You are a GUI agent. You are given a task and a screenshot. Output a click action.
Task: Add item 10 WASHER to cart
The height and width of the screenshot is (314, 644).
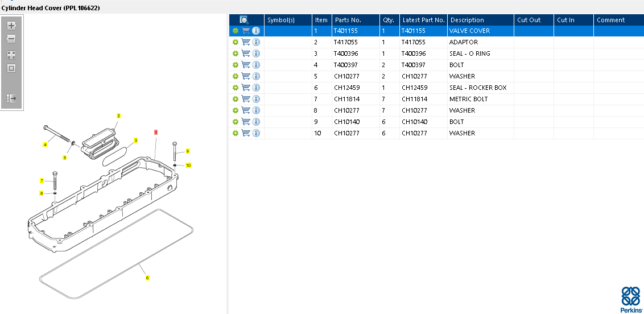[246, 133]
